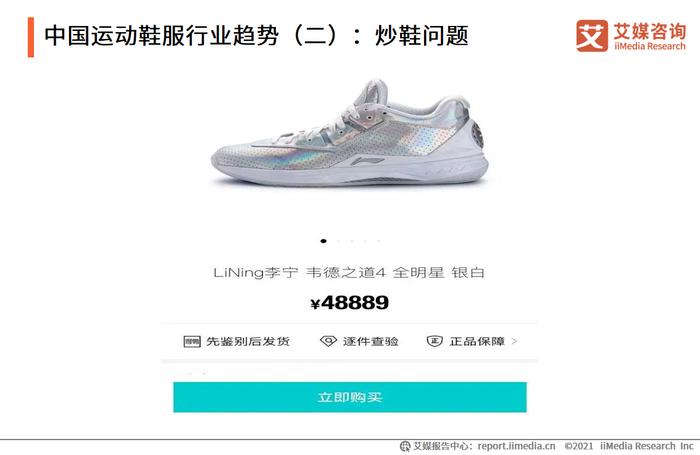Expand the 正品保障 chevron arrow

[514, 341]
